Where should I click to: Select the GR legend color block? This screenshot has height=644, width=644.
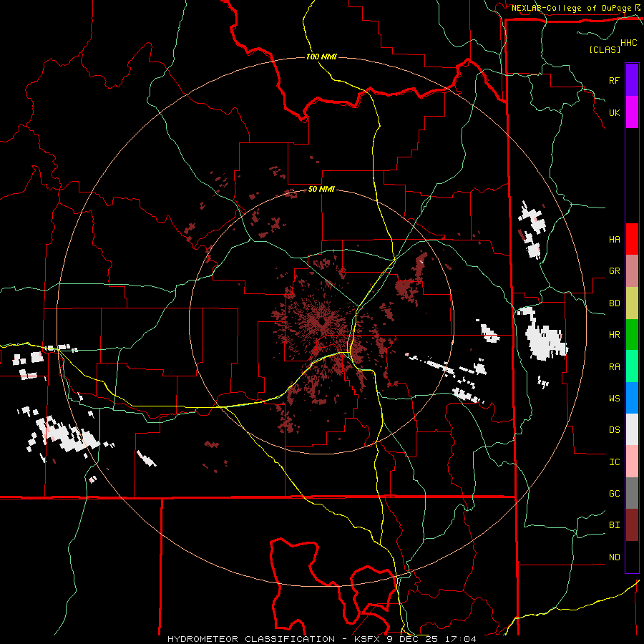pyautogui.click(x=632, y=271)
